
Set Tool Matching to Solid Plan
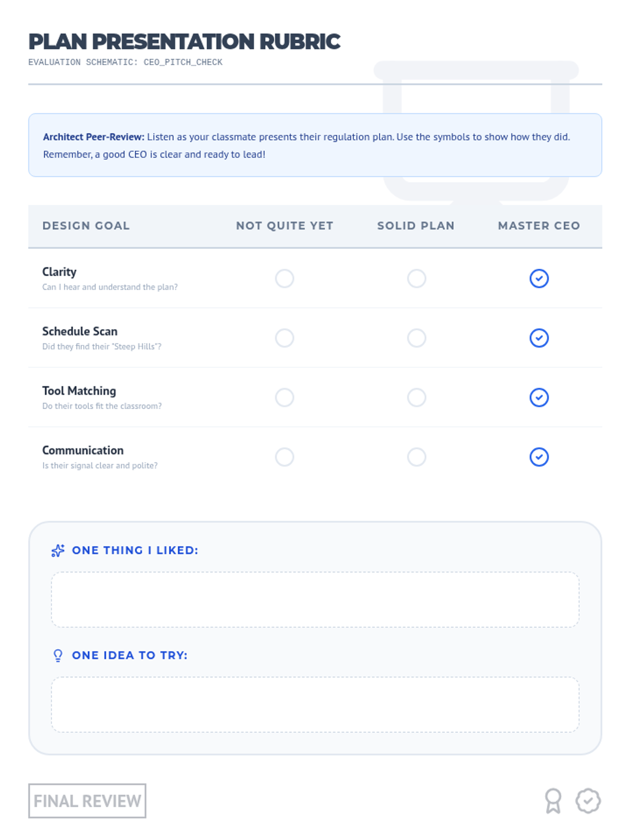[x=416, y=397]
